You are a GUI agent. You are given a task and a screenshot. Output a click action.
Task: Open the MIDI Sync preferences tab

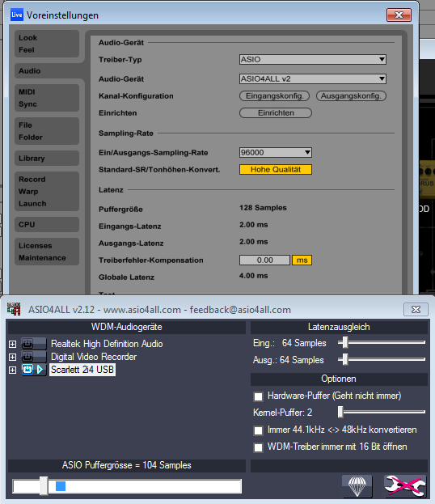pos(47,98)
